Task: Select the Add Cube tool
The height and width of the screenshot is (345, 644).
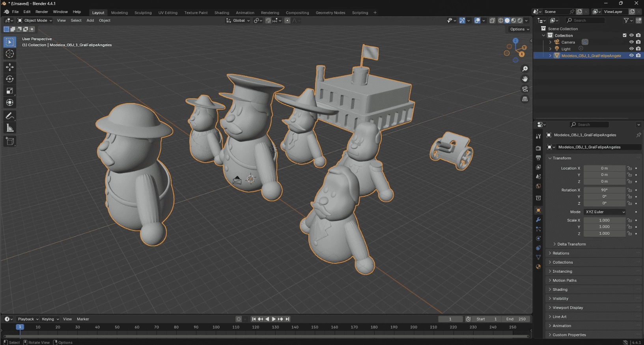Action: (10, 141)
